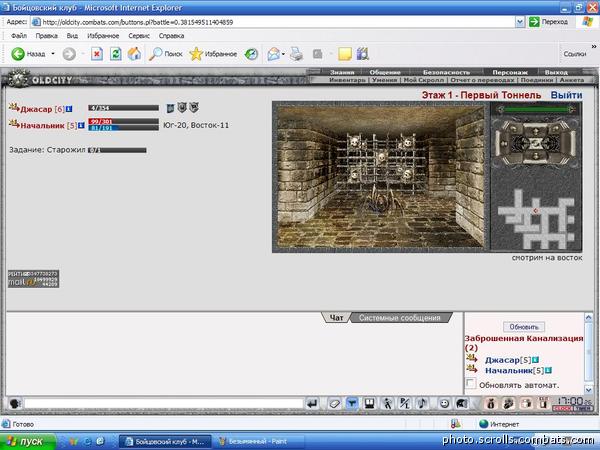Click the P/L translit chat icon

405,403
